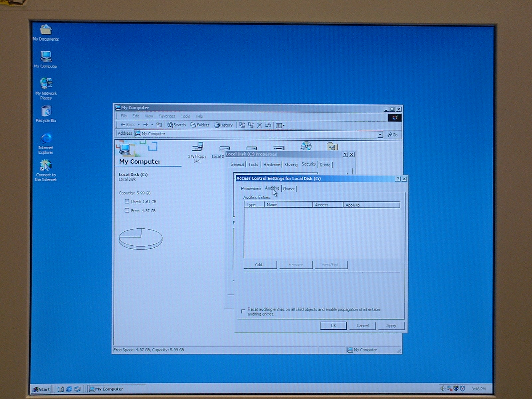Screen dimensions: 532x399
Task: Click the My Network Places icon
Action: click(x=46, y=84)
